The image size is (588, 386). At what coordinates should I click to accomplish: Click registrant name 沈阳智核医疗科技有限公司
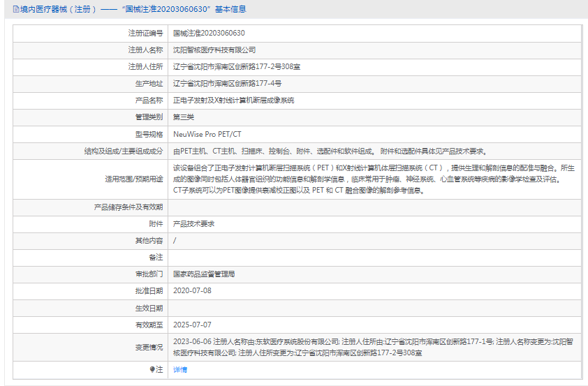(214, 50)
